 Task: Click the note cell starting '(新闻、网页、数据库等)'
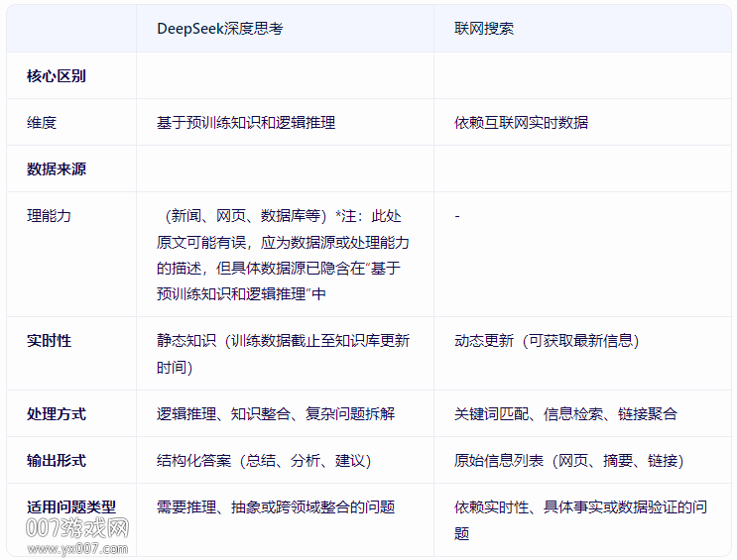(x=283, y=255)
